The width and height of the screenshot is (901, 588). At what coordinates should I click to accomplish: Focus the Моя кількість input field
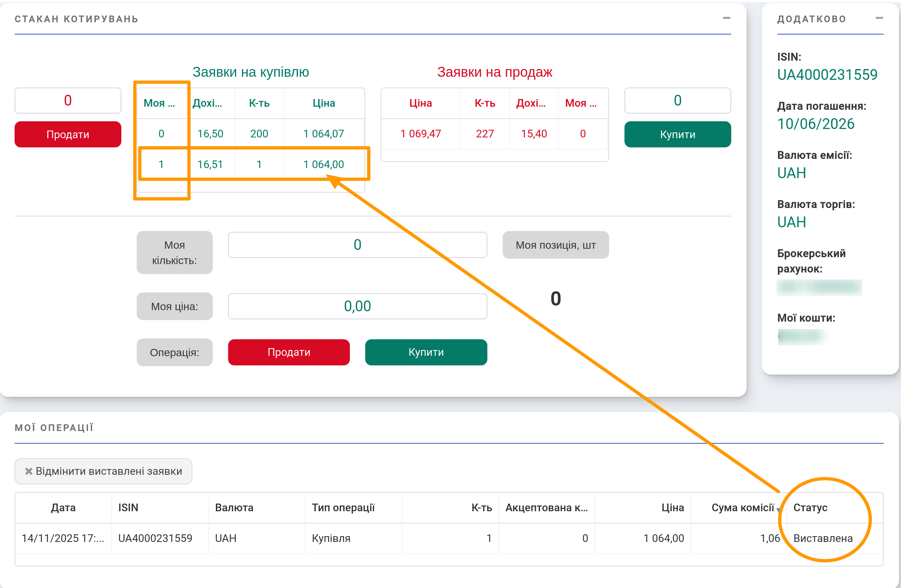coord(357,245)
